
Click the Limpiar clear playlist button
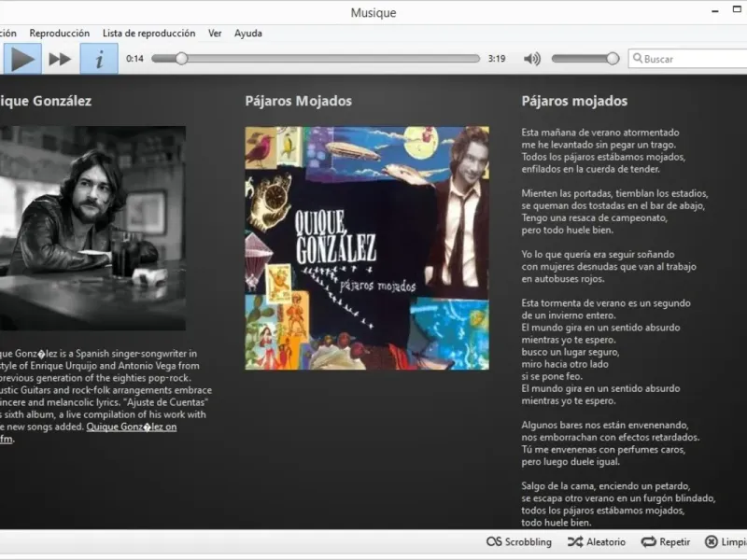coord(726,542)
